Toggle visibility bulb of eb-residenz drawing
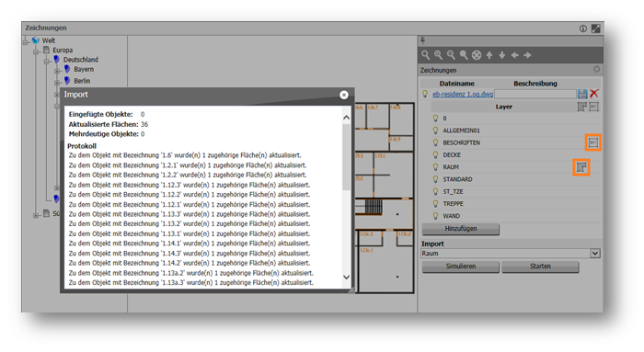The image size is (644, 352). pyautogui.click(x=425, y=94)
